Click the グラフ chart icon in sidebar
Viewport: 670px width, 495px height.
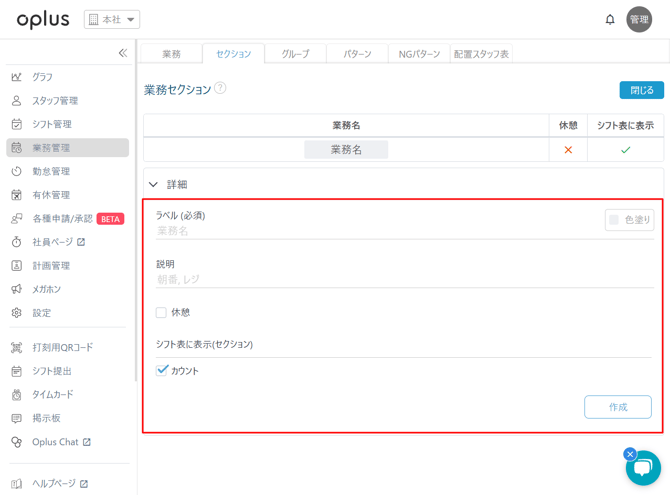(x=17, y=77)
